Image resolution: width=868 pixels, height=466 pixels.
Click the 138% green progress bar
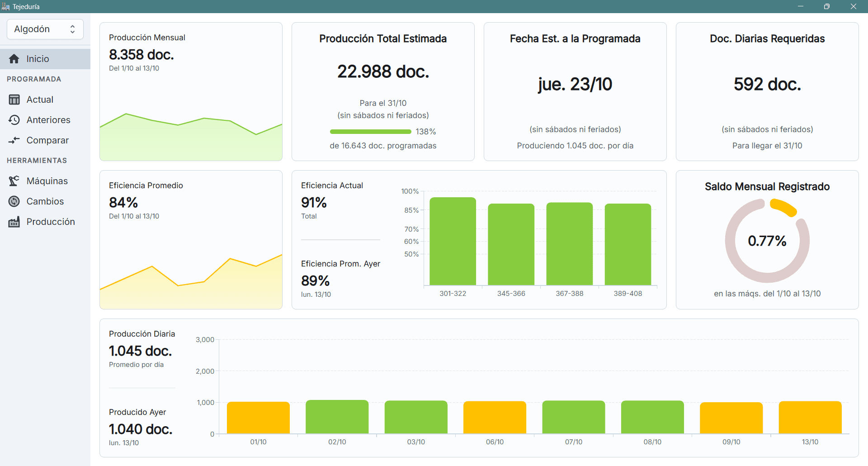(x=370, y=132)
